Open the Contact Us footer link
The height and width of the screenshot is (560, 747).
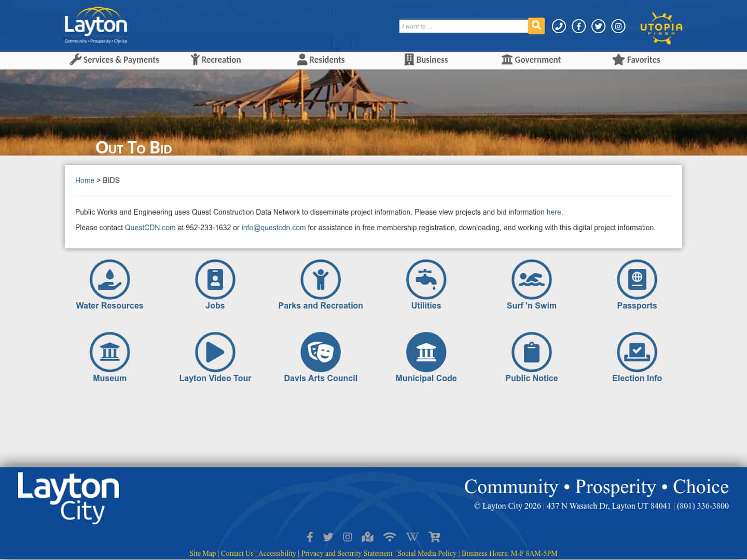pos(237,553)
